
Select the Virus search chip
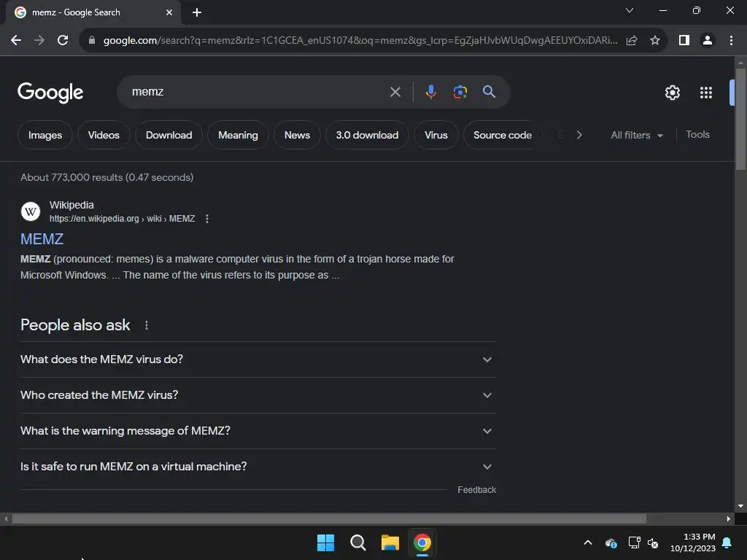tap(436, 135)
